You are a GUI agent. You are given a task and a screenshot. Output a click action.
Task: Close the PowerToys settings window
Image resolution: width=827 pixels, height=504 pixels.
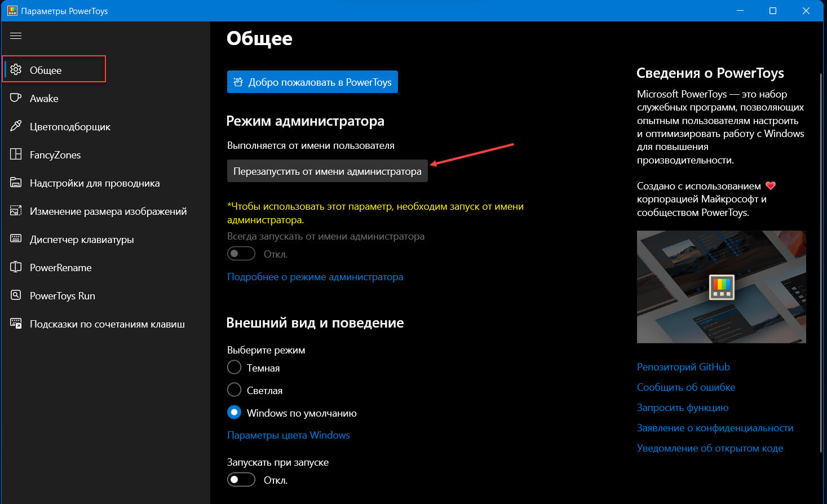tap(806, 11)
